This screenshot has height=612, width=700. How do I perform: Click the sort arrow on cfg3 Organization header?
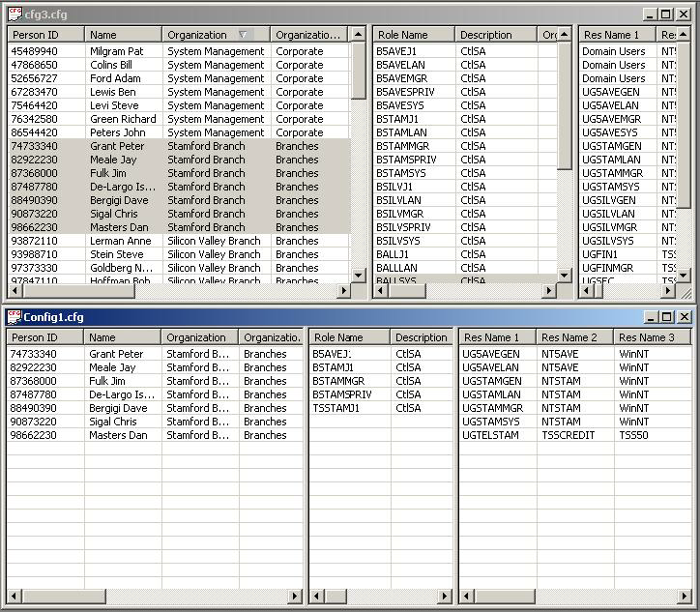[x=244, y=35]
